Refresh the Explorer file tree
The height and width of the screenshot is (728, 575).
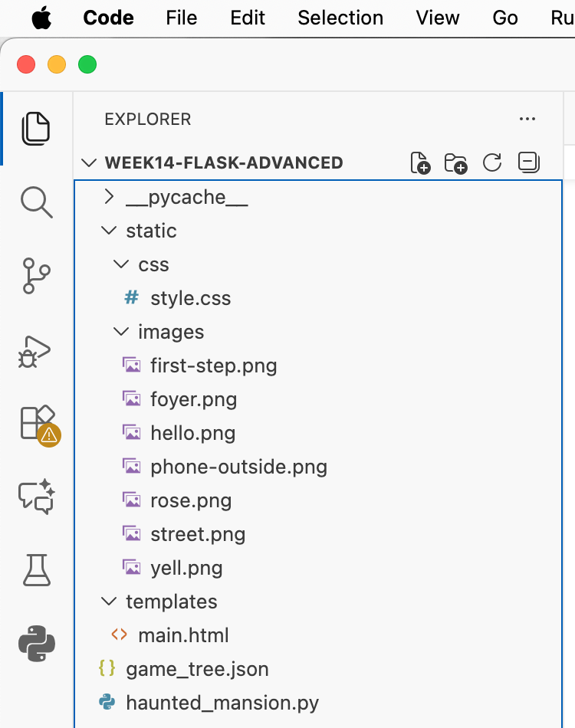tap(491, 162)
